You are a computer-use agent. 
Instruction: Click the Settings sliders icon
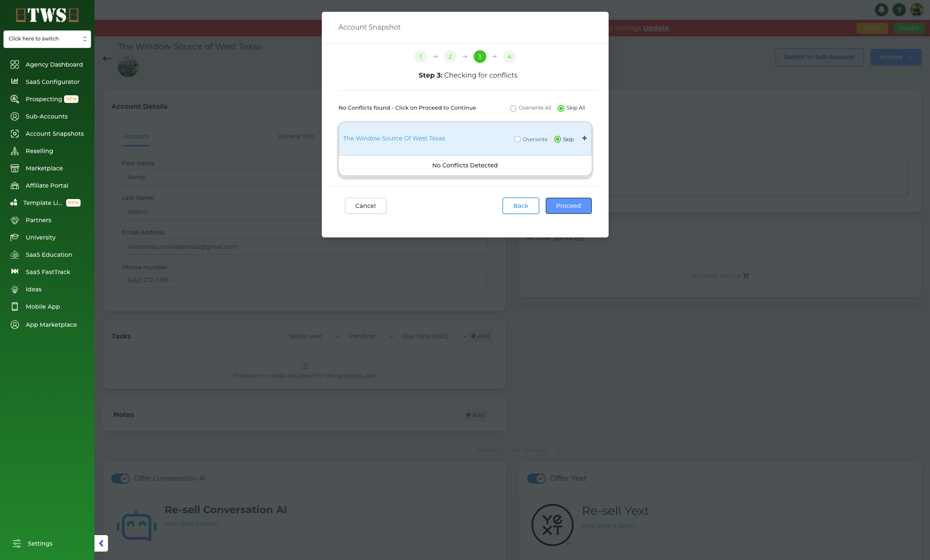click(17, 544)
